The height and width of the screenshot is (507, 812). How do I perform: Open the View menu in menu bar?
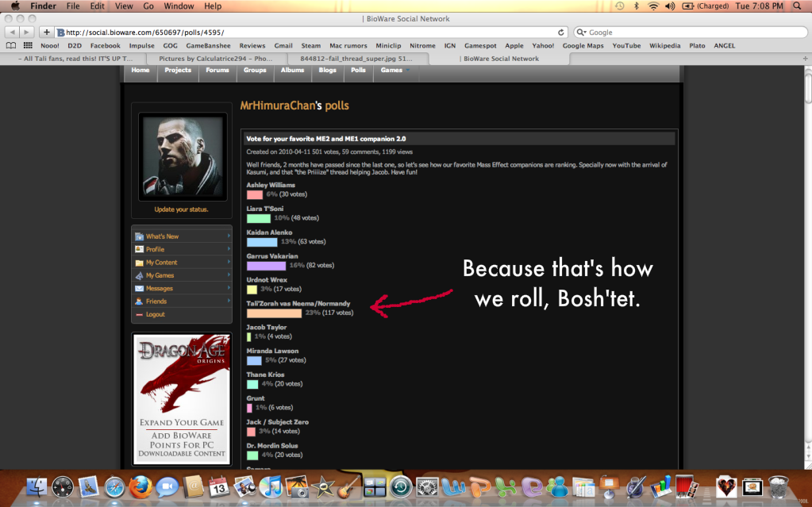[x=124, y=6]
